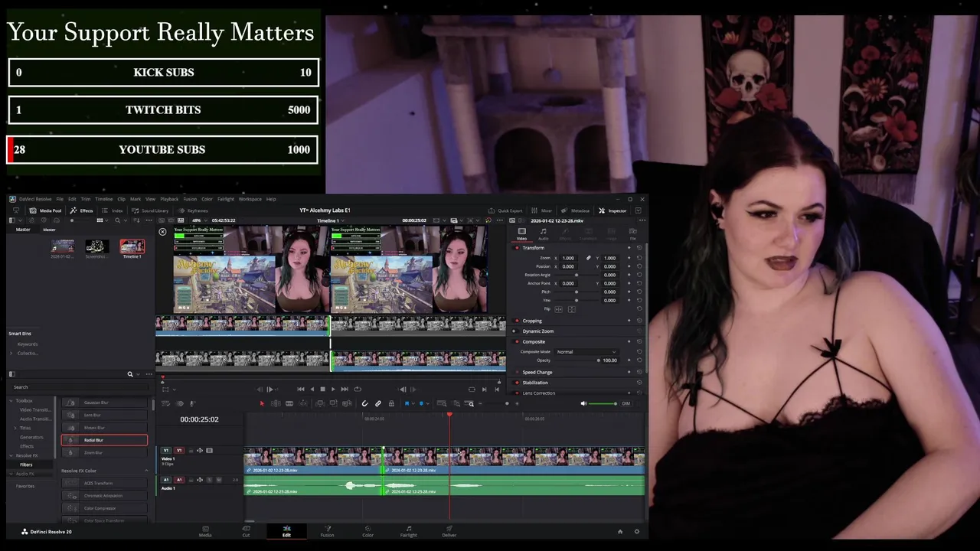Image resolution: width=980 pixels, height=551 pixels.
Task: Switch to the Fairlight page
Action: [409, 531]
